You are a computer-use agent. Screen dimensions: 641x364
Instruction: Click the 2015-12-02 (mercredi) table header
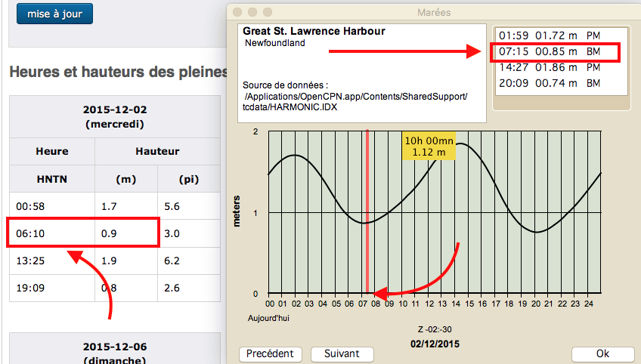coord(113,117)
